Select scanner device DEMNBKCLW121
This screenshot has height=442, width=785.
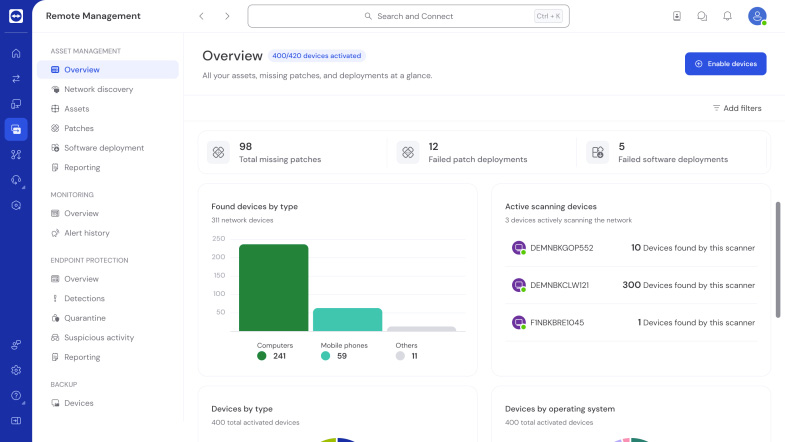[558, 285]
